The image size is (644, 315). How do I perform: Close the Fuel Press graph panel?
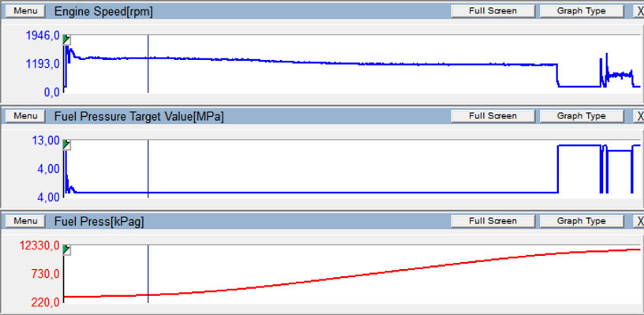[x=639, y=221]
